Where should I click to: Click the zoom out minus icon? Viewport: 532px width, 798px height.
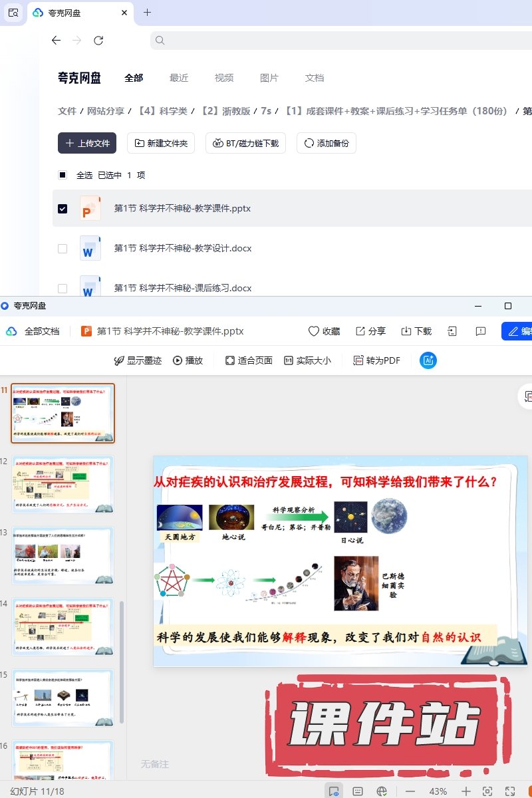pos(410,791)
